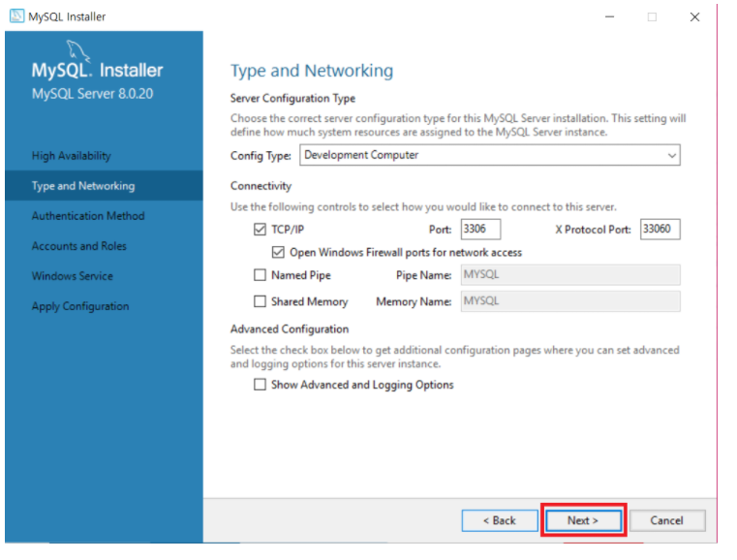Click the Port field showing 3306
Viewport: 737px width, 560px height.
coord(480,229)
